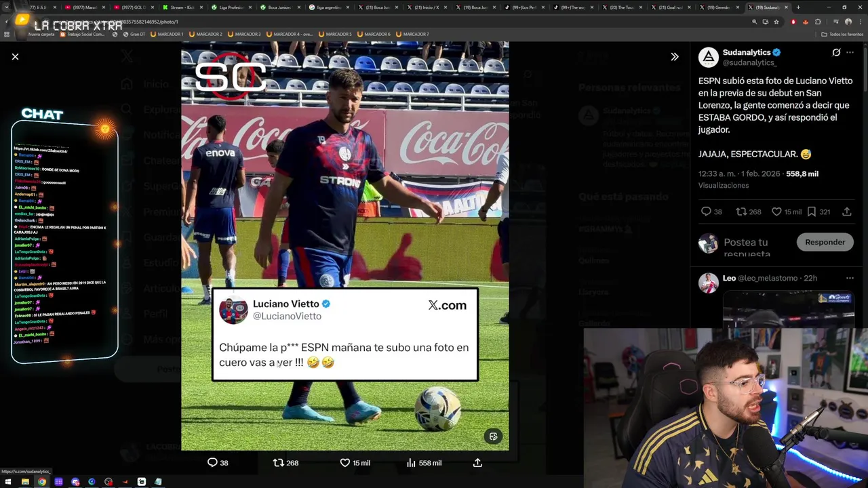This screenshot has height=488, width=868.
Task: Open the Windows Start button
Action: [8, 481]
